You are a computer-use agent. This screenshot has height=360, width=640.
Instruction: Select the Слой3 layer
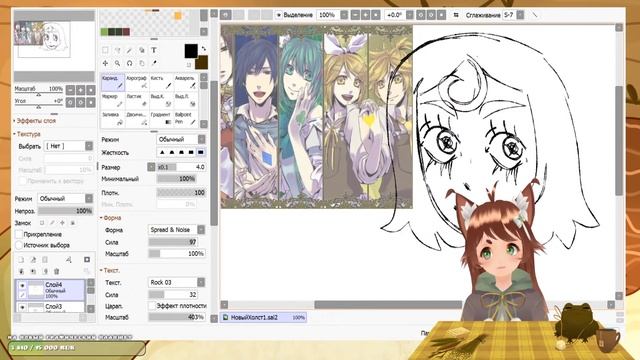click(x=50, y=307)
